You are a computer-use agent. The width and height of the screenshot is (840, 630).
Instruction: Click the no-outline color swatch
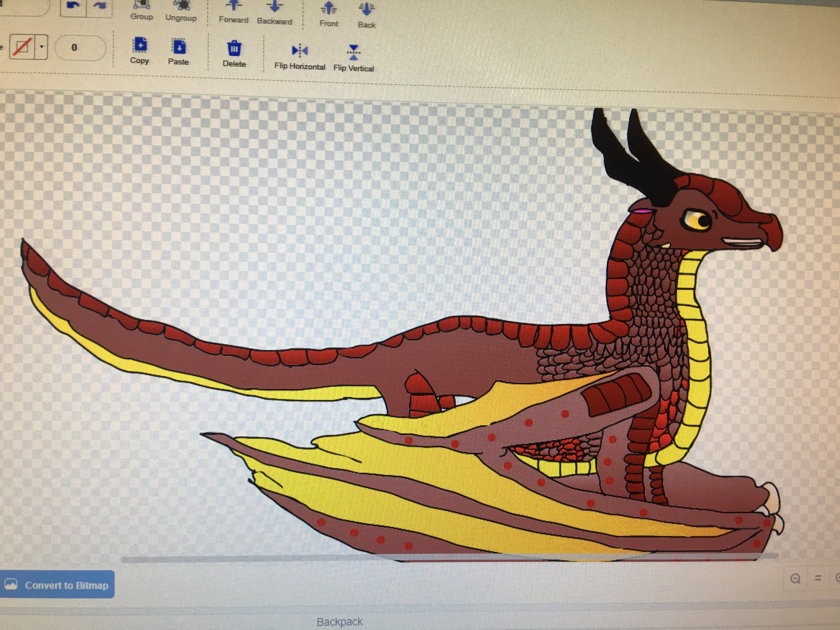[22, 47]
